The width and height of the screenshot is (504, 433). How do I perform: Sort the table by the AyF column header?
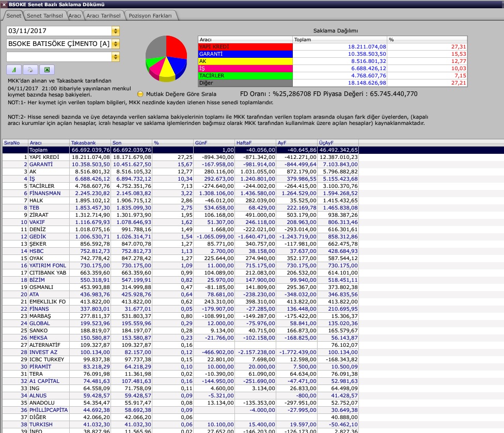[297, 143]
